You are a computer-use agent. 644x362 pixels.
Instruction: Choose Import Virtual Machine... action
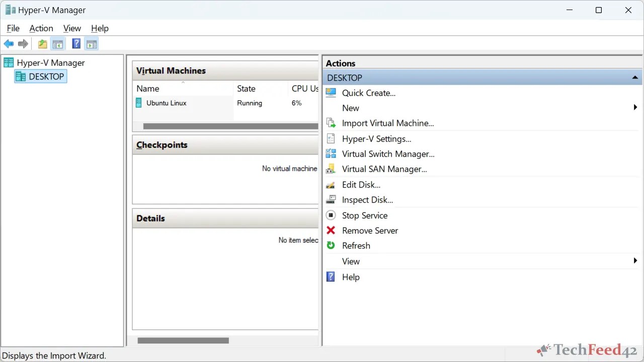tap(388, 123)
